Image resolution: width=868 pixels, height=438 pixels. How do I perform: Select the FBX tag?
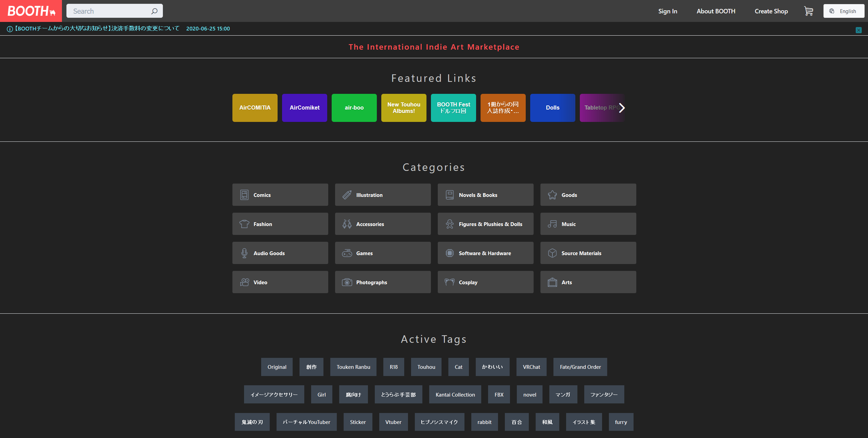[499, 395]
